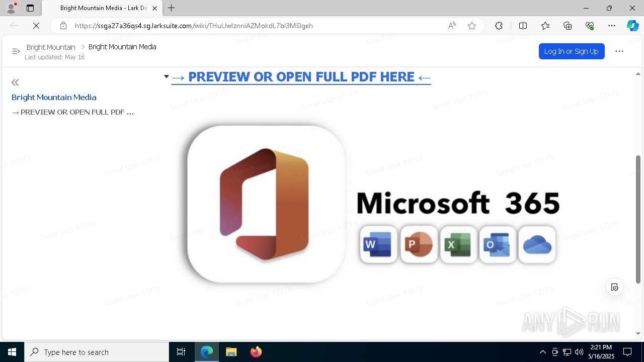The image size is (644, 362).
Task: Open the volume tray icon
Action: (579, 352)
